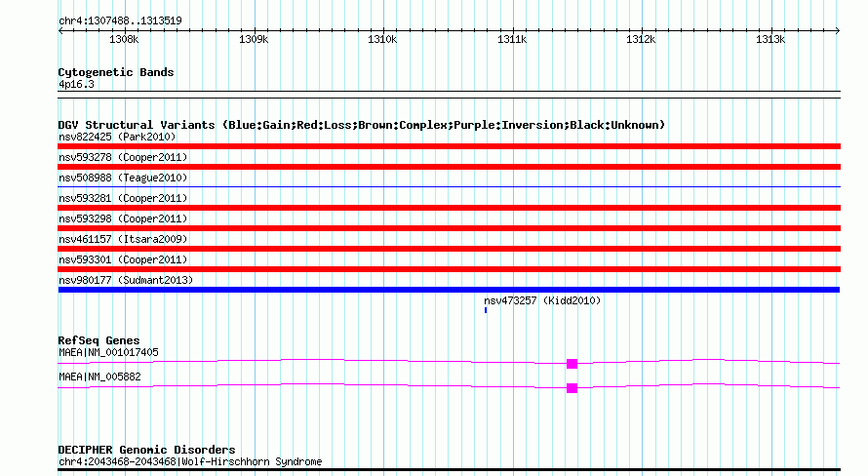Click the red bar for nsv593298
This screenshot has height=476, width=868.
[449, 228]
